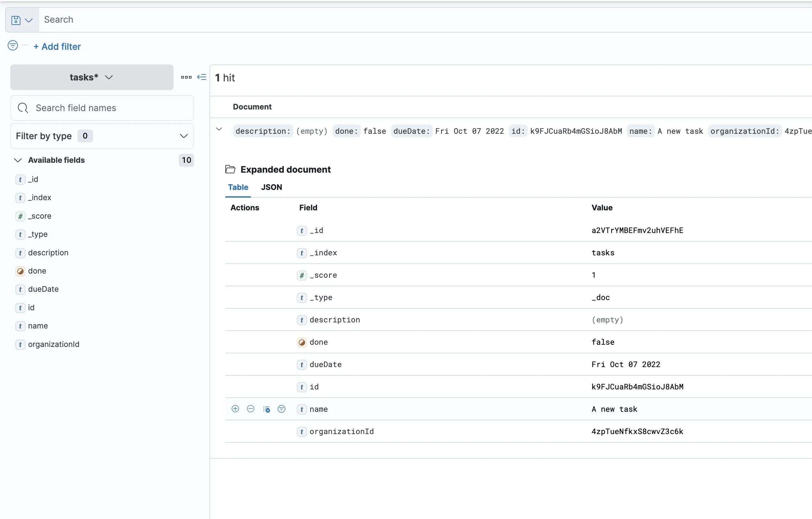Click the filter out value minus icon on name row

click(251, 409)
